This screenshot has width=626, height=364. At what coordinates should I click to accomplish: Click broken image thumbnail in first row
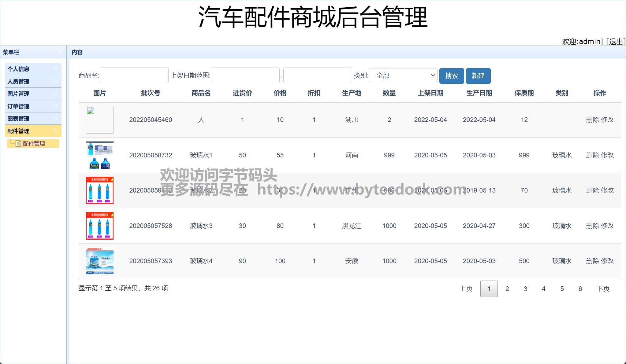[99, 120]
